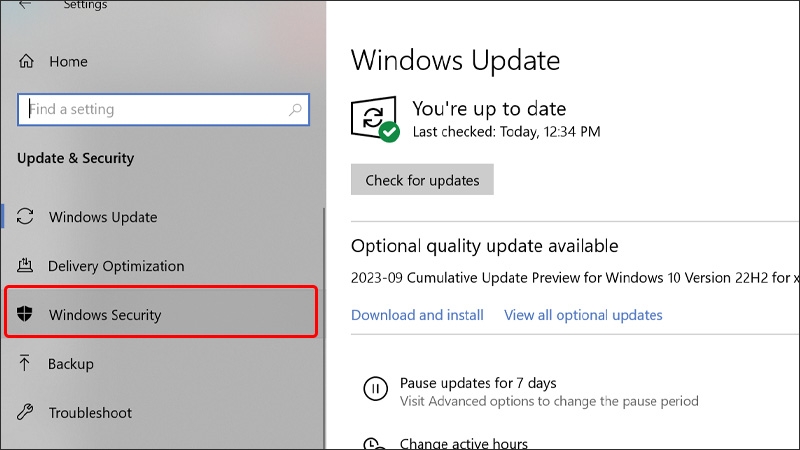Click 'Visit Advanced options' pause description
The width and height of the screenshot is (800, 450).
point(549,401)
